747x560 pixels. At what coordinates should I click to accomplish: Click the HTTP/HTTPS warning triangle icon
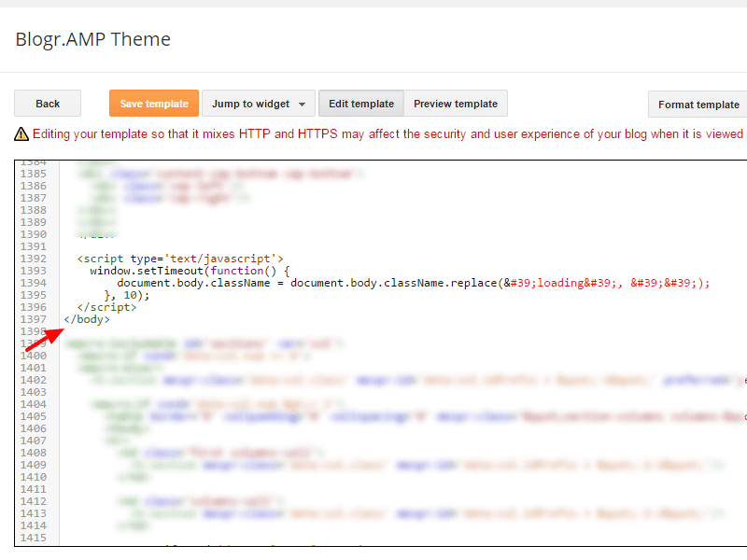point(21,134)
